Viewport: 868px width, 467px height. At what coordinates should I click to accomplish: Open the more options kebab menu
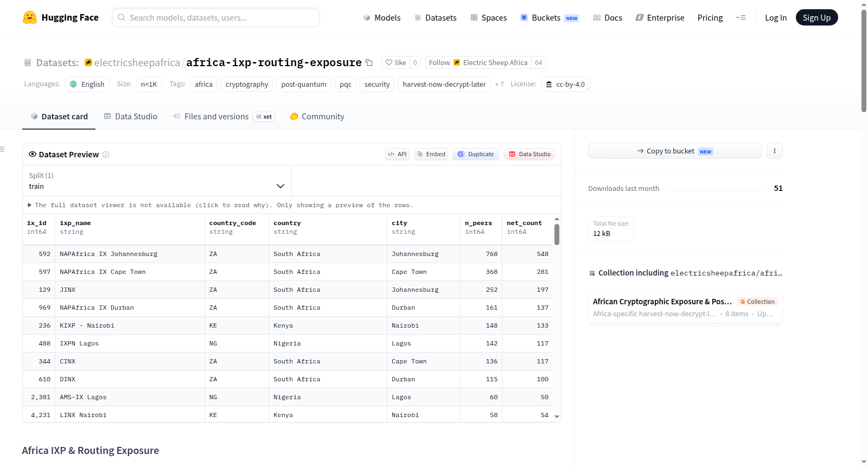pos(775,151)
